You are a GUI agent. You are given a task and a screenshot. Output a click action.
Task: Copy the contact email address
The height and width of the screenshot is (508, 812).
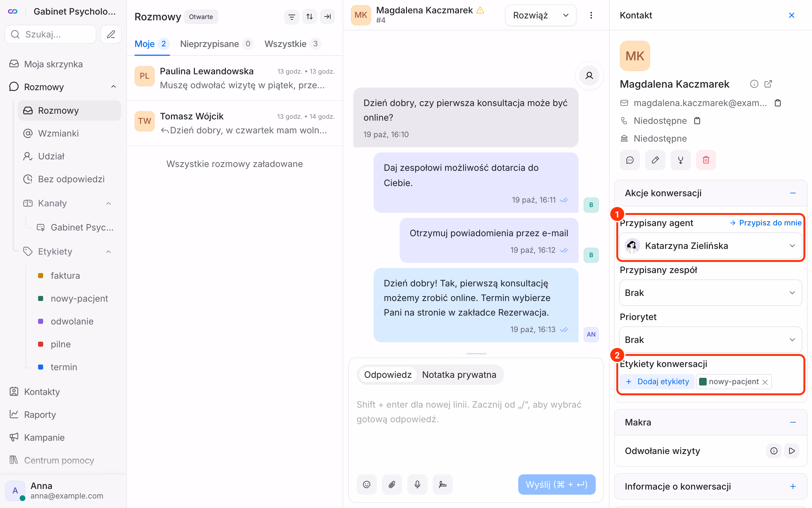click(778, 103)
